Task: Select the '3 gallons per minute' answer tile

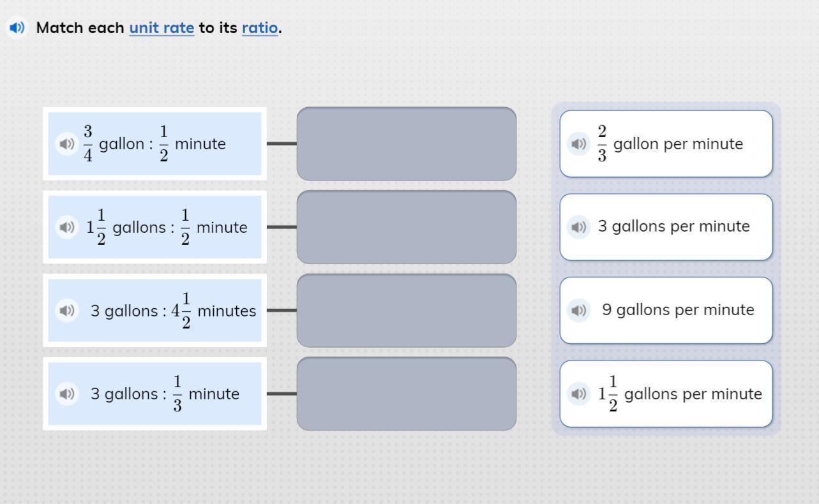Action: 666,227
